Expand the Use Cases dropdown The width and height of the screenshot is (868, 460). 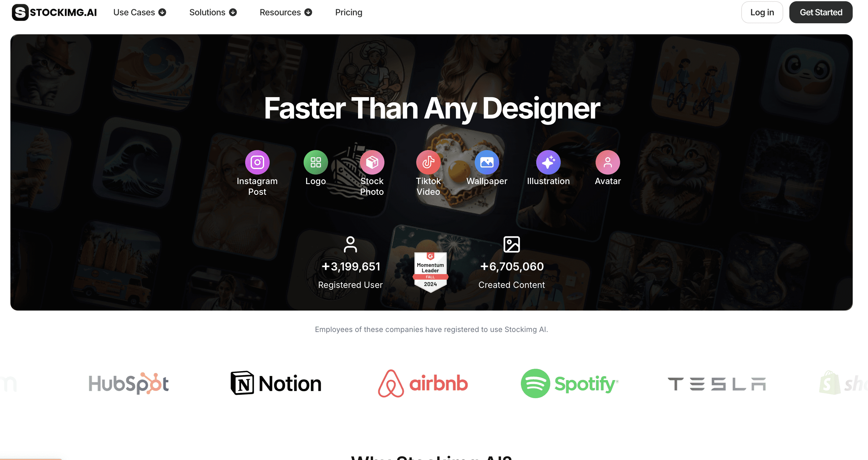click(140, 13)
